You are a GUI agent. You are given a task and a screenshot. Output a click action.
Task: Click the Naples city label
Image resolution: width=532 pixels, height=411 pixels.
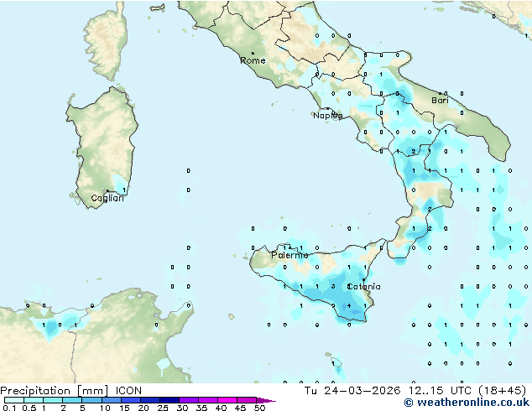pos(328,116)
